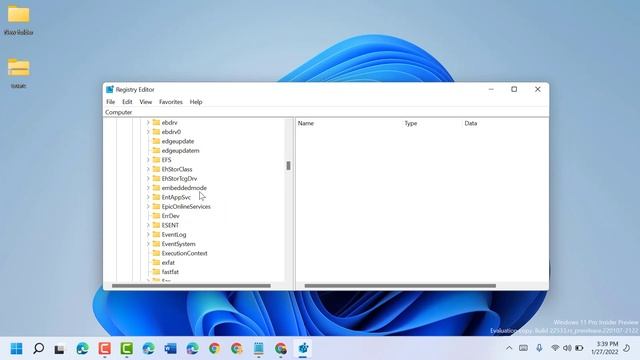640x360 pixels.
Task: Minimize the Registry Editor window
Action: tap(491, 89)
